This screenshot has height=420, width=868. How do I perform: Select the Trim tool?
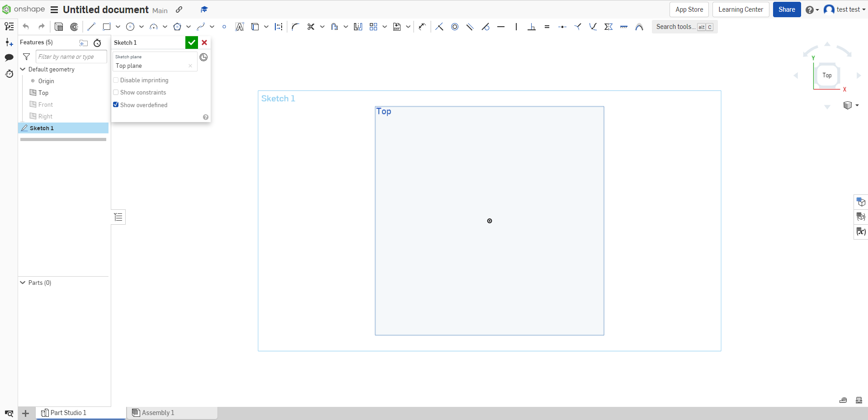311,27
